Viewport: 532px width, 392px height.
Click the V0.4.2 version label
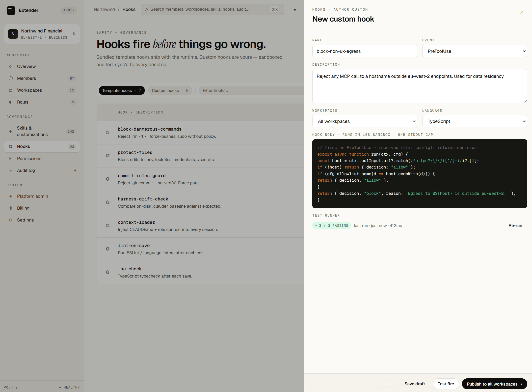point(11,387)
